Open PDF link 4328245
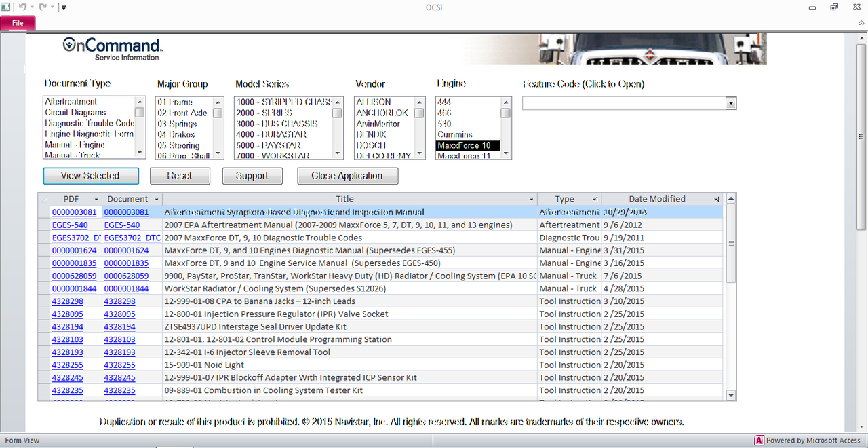 click(x=68, y=378)
